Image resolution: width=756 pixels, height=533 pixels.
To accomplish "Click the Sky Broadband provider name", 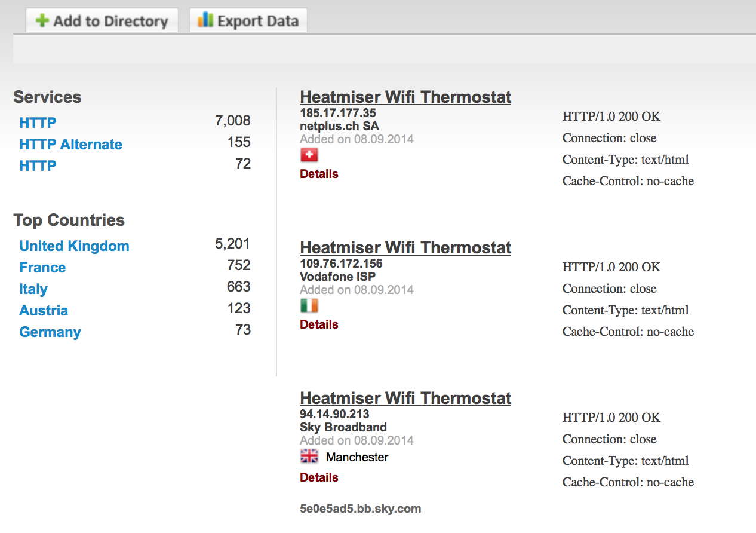I will point(343,427).
